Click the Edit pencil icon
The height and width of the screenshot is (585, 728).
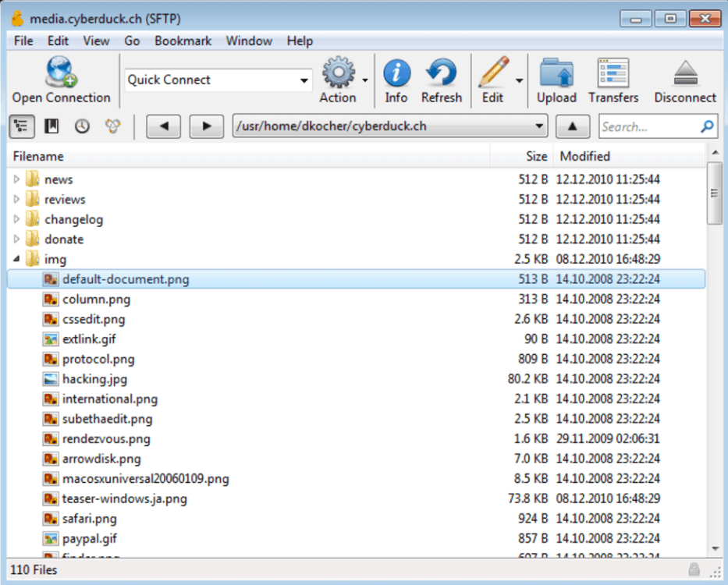[493, 73]
